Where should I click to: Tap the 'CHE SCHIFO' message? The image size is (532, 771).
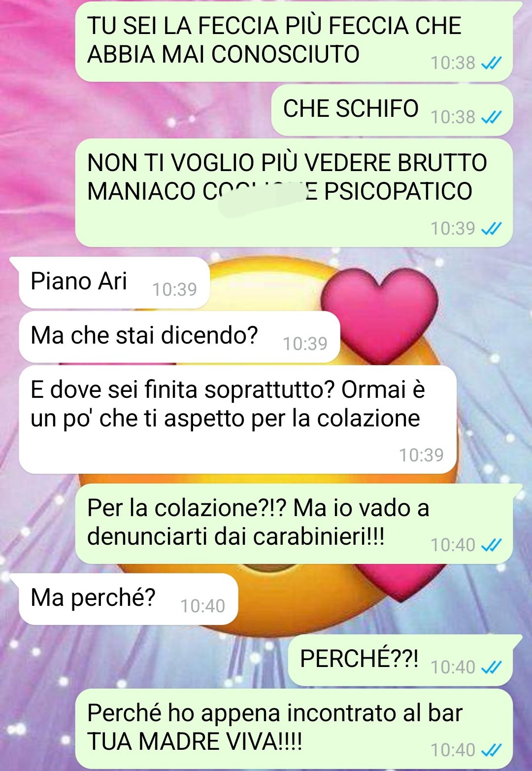(392, 110)
